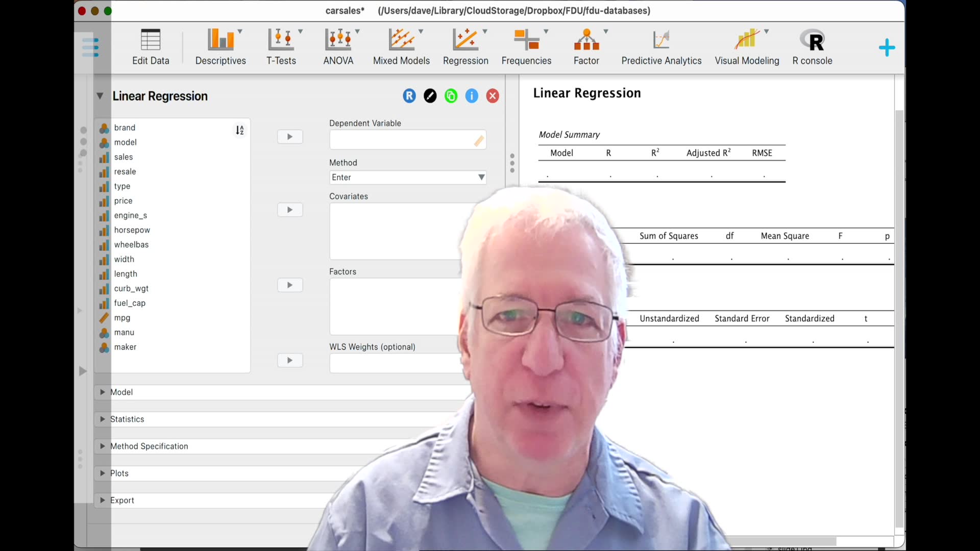Select the T-Tests analysis icon
Image resolution: width=980 pixels, height=551 pixels.
281,46
